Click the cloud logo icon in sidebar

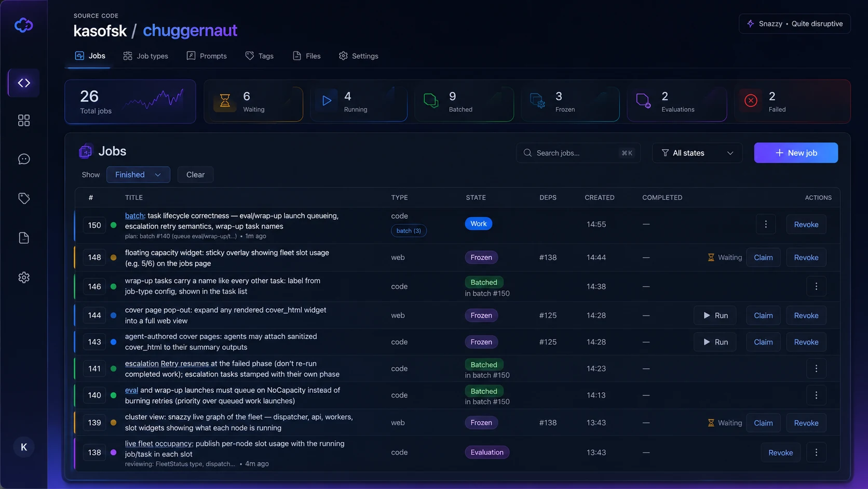click(x=24, y=25)
